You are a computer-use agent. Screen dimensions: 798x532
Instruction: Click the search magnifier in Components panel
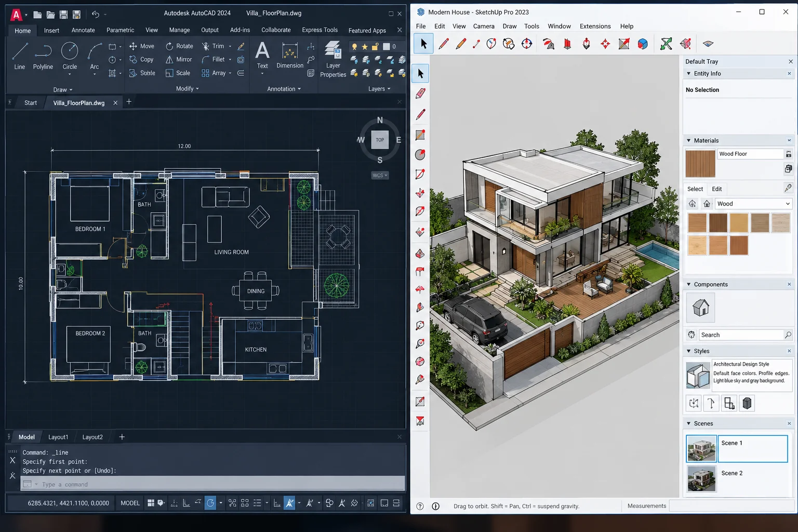coord(788,335)
